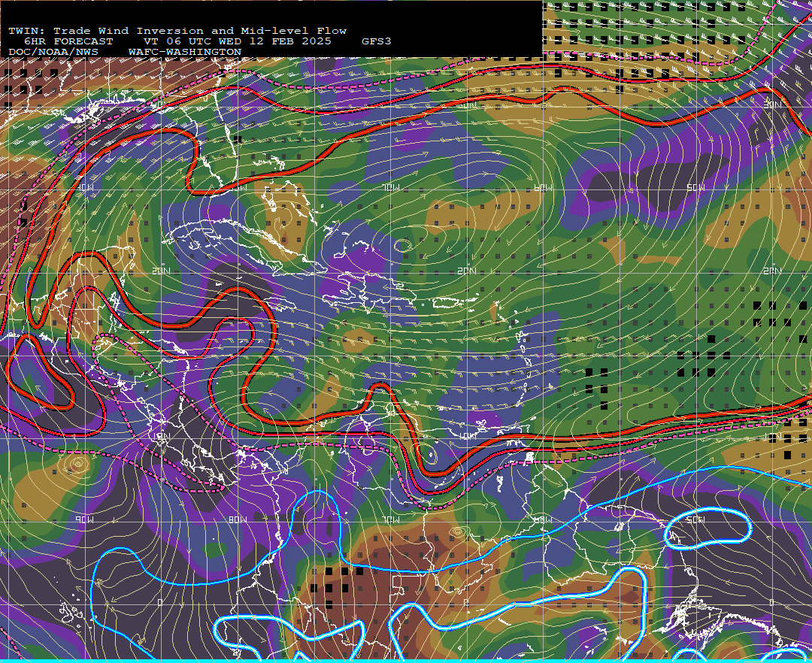Select the "6HR FORECAST" header text
This screenshot has height=663, width=812.
point(68,41)
